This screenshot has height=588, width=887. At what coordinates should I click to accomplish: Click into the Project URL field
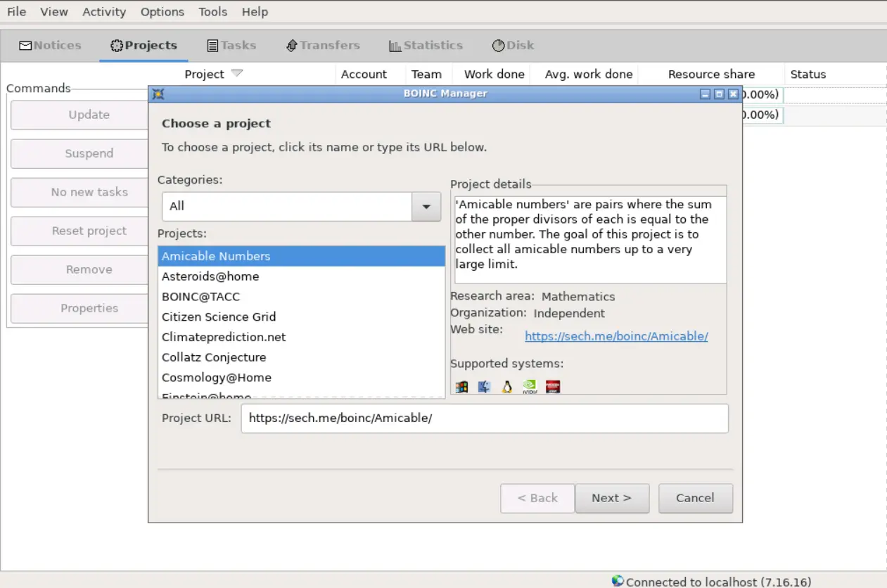pos(484,418)
